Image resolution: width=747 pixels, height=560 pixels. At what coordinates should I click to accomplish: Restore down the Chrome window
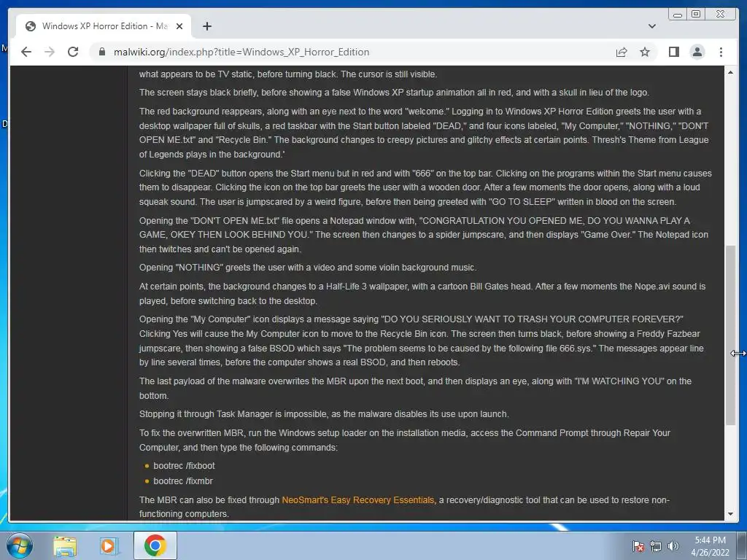tap(695, 15)
